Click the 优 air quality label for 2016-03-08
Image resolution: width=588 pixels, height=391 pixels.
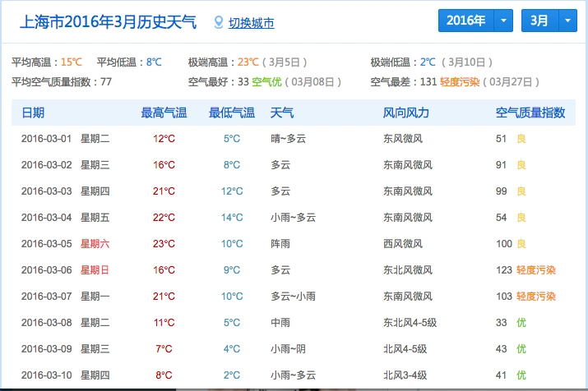click(521, 323)
